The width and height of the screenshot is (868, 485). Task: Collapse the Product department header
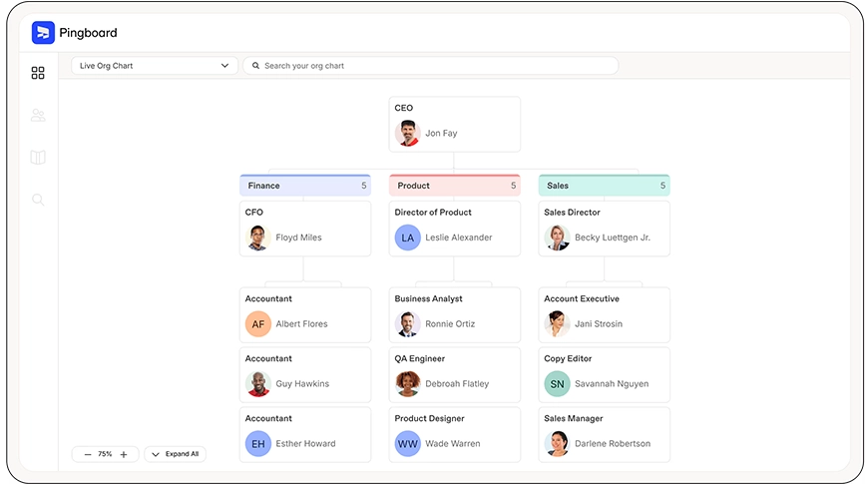click(x=455, y=186)
